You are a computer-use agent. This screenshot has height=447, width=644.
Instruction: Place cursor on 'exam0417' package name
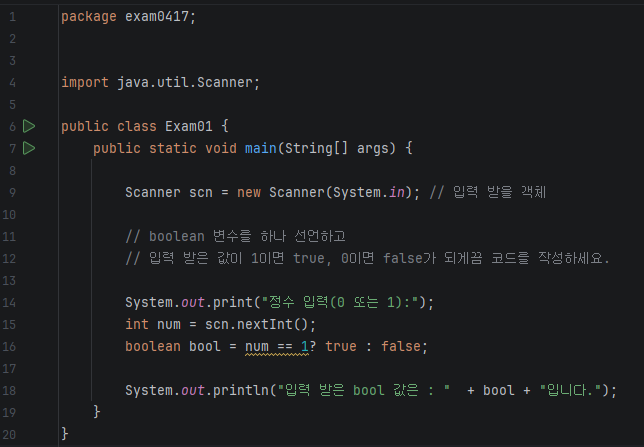click(x=156, y=16)
